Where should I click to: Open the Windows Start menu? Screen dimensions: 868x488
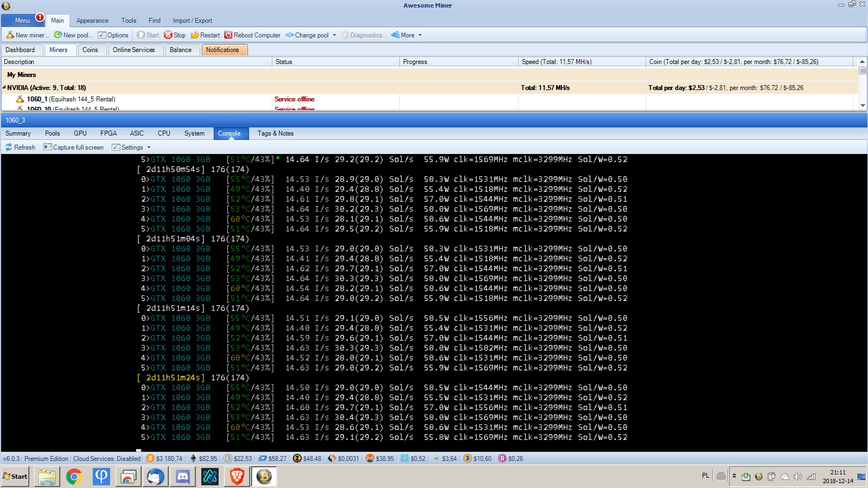pos(15,477)
